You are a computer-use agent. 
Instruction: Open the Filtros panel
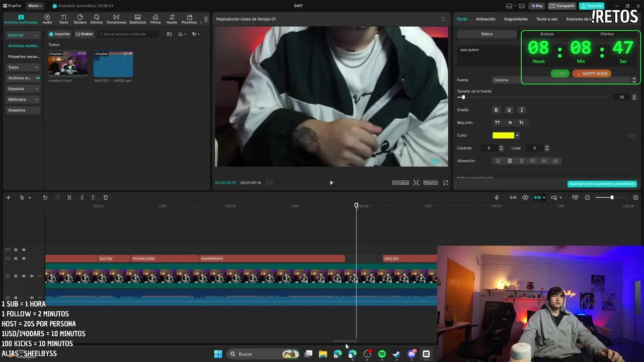point(155,19)
